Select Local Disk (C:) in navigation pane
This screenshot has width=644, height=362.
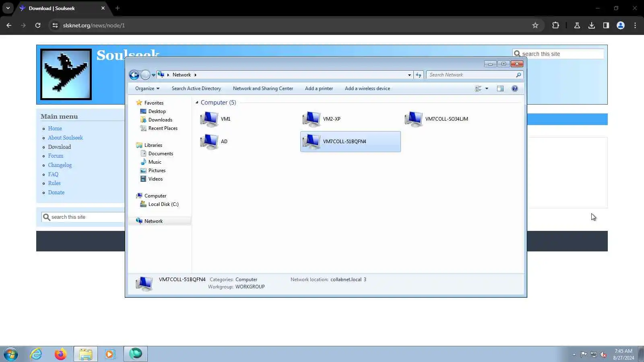(x=163, y=204)
